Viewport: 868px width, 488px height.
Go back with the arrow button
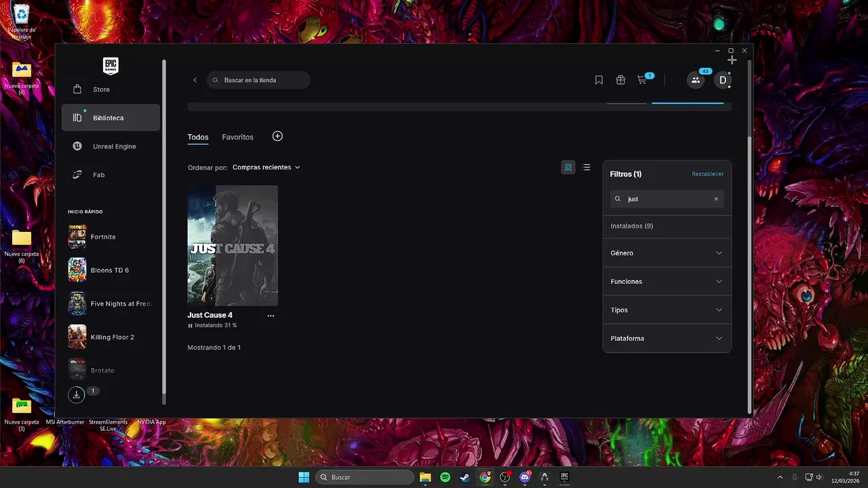tap(195, 80)
